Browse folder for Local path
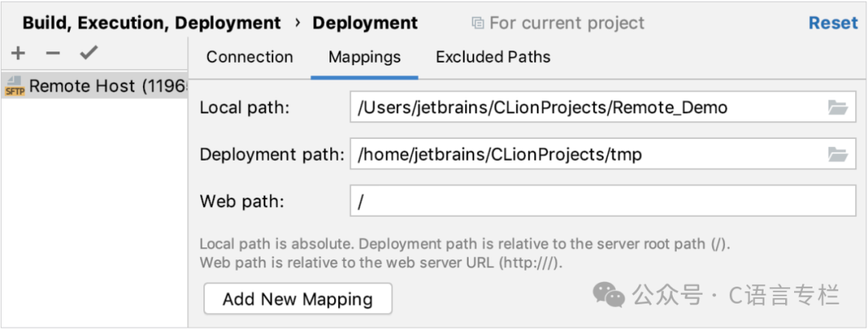868x330 pixels. click(837, 108)
